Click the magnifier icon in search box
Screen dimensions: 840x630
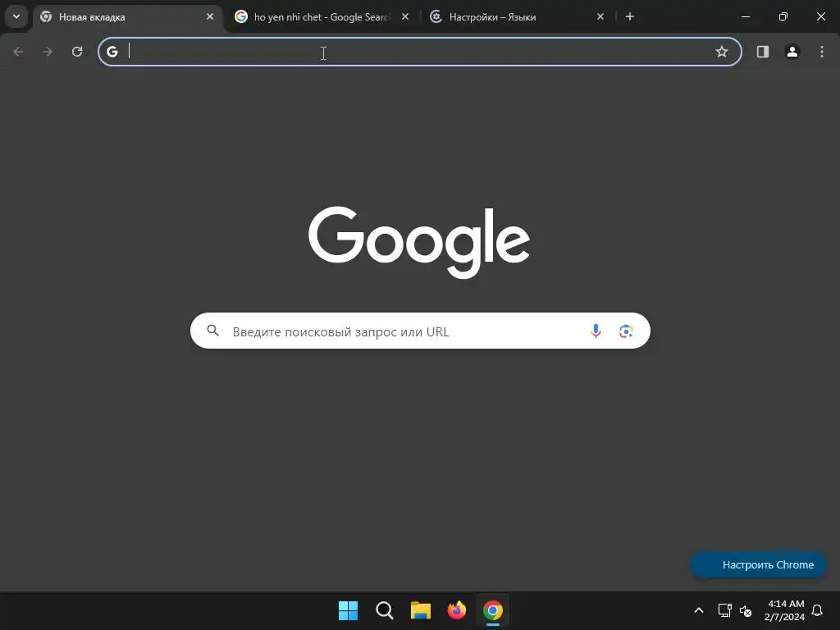(x=213, y=331)
